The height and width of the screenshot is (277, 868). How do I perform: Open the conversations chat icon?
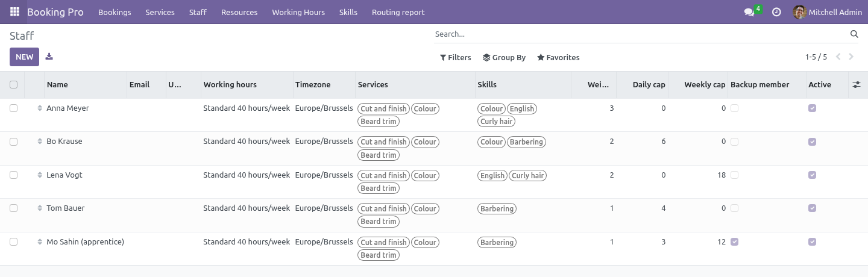(x=749, y=12)
